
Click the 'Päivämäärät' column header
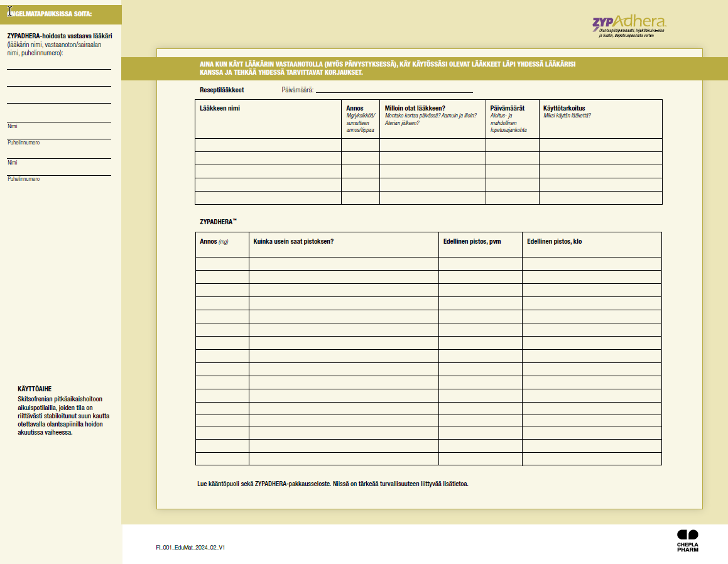tap(508, 108)
